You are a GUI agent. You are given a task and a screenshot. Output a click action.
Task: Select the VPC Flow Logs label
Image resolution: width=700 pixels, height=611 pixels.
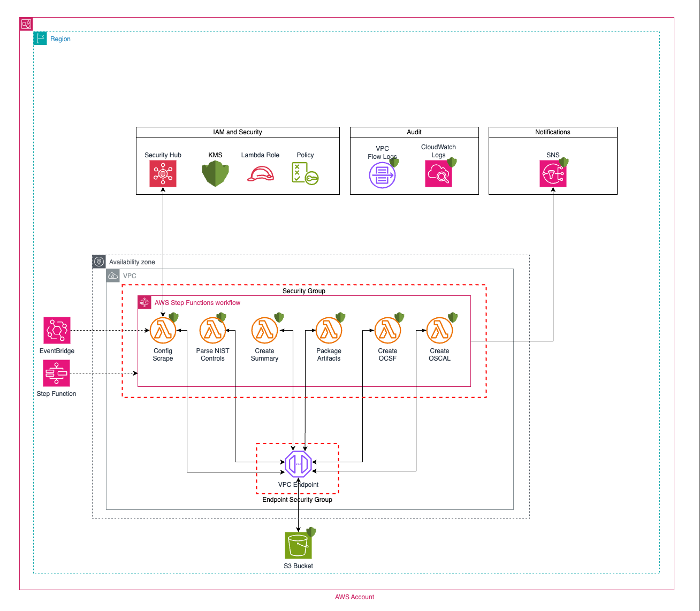382,152
